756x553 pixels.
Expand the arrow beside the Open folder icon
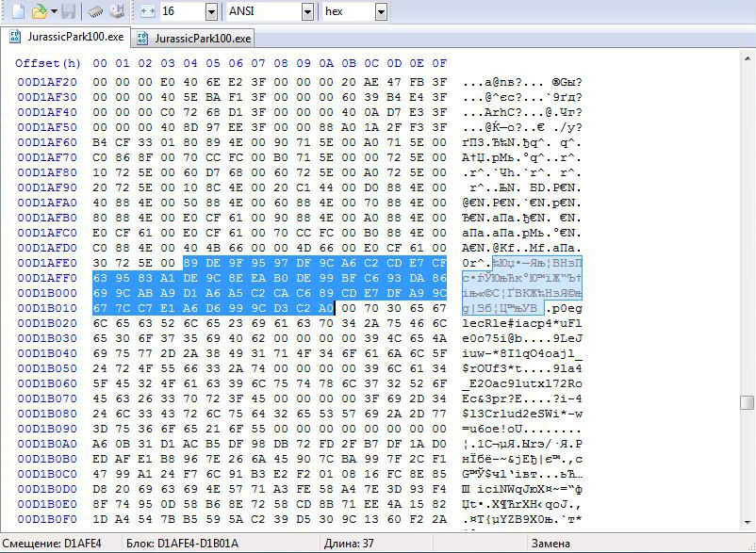click(53, 11)
